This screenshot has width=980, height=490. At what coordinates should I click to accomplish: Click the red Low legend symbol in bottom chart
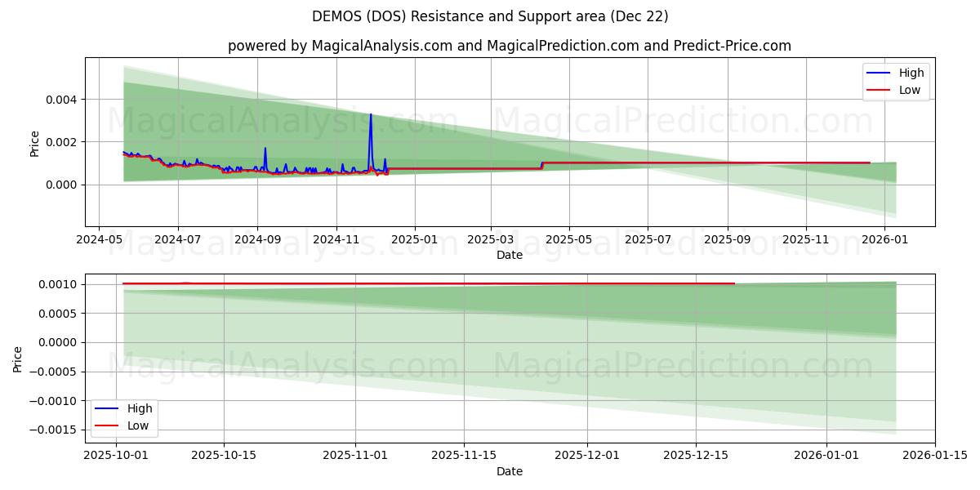(x=105, y=425)
